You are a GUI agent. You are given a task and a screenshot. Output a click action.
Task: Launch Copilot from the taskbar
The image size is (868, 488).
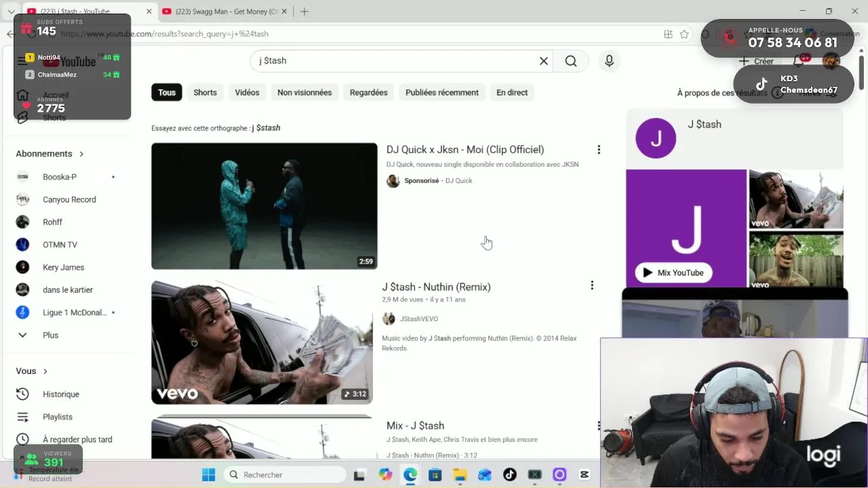click(x=385, y=474)
